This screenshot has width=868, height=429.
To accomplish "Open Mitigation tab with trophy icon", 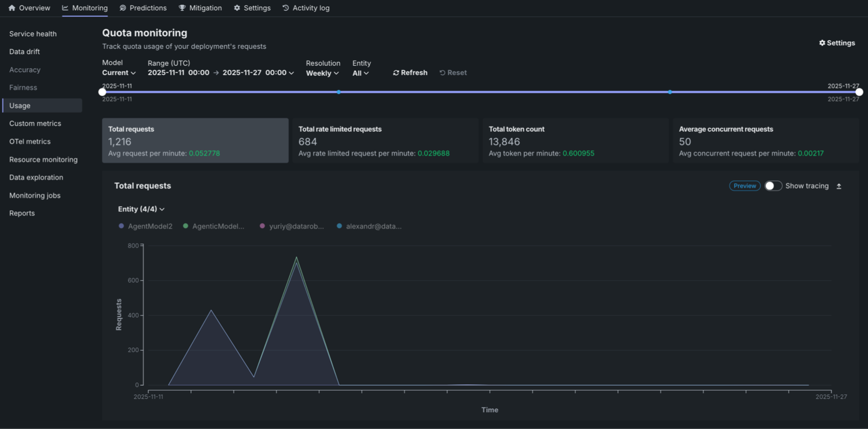I will click(x=182, y=8).
